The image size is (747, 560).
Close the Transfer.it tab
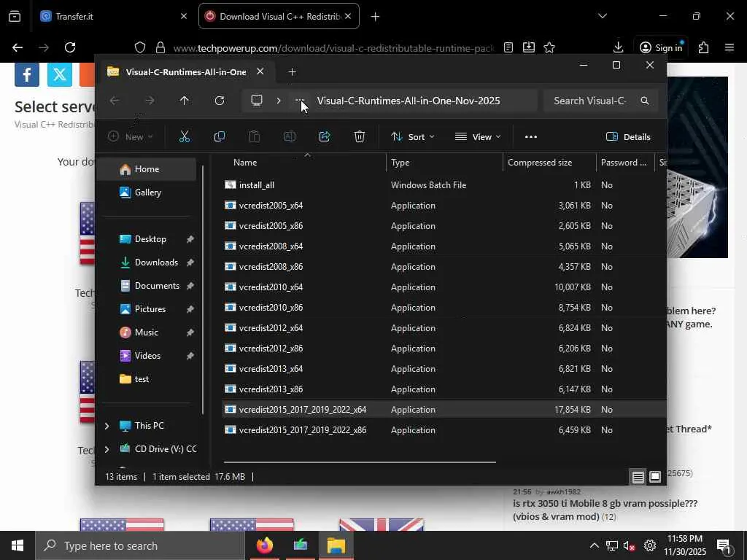(x=184, y=16)
